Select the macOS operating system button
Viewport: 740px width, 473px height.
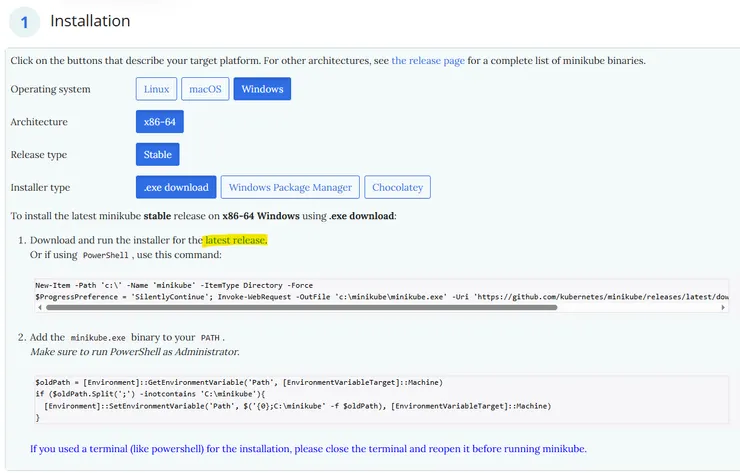point(205,89)
